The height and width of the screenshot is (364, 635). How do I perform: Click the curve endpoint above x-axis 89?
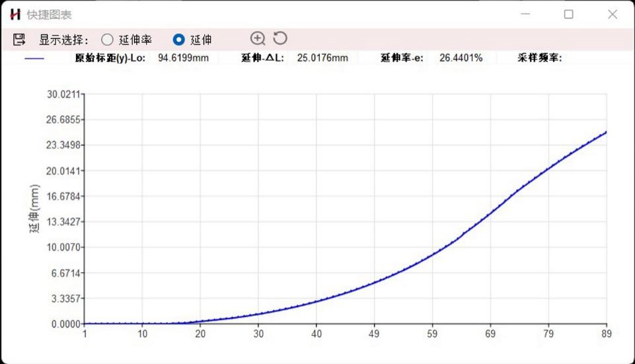pyautogui.click(x=606, y=132)
